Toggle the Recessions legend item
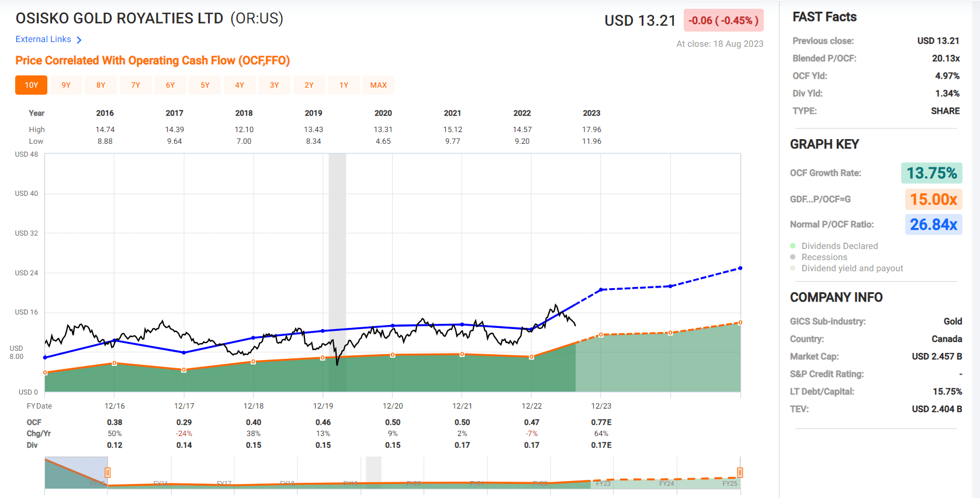Screen dimensions: 980x498 [819, 257]
